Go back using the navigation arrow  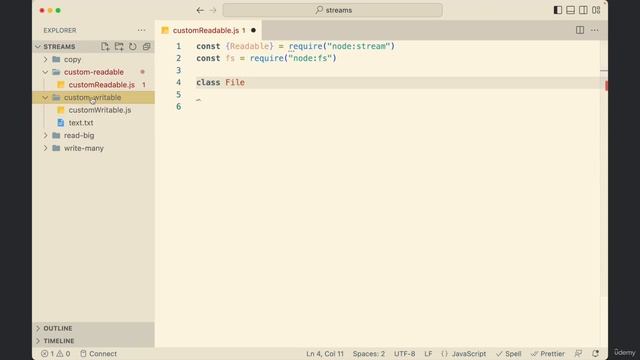click(x=200, y=10)
